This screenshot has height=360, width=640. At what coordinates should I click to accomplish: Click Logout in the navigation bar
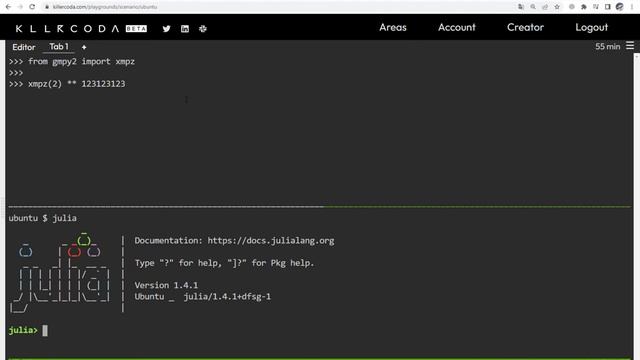(591, 27)
